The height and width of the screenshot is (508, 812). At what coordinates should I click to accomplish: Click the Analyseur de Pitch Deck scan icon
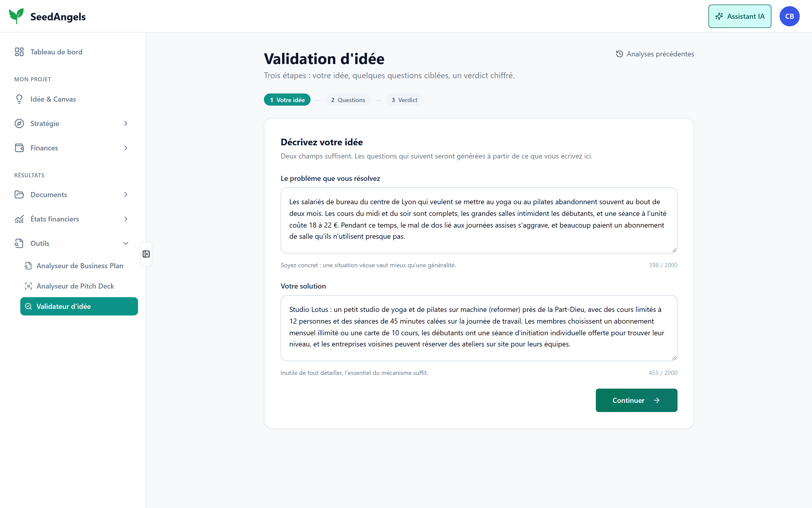coord(28,286)
